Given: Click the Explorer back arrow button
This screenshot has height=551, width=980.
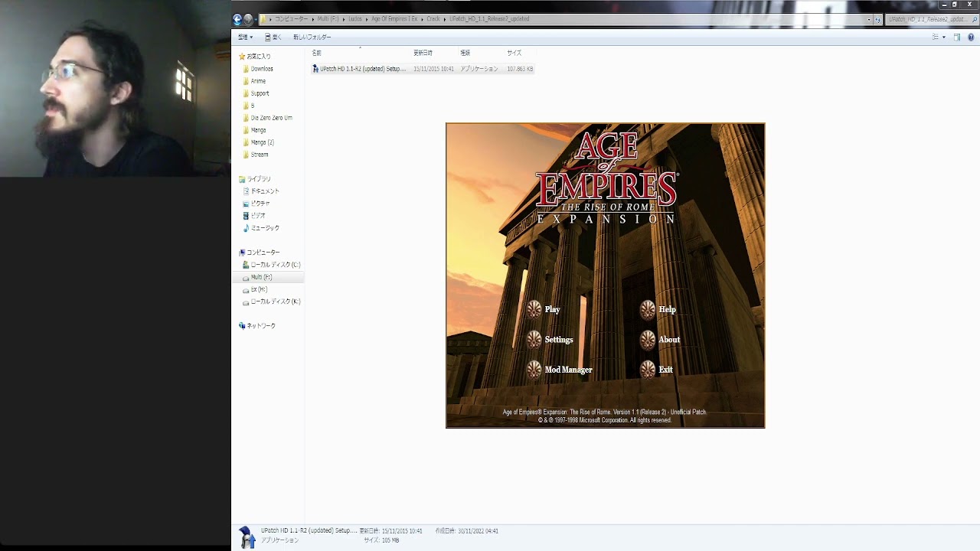Looking at the screenshot, I should coord(237,19).
